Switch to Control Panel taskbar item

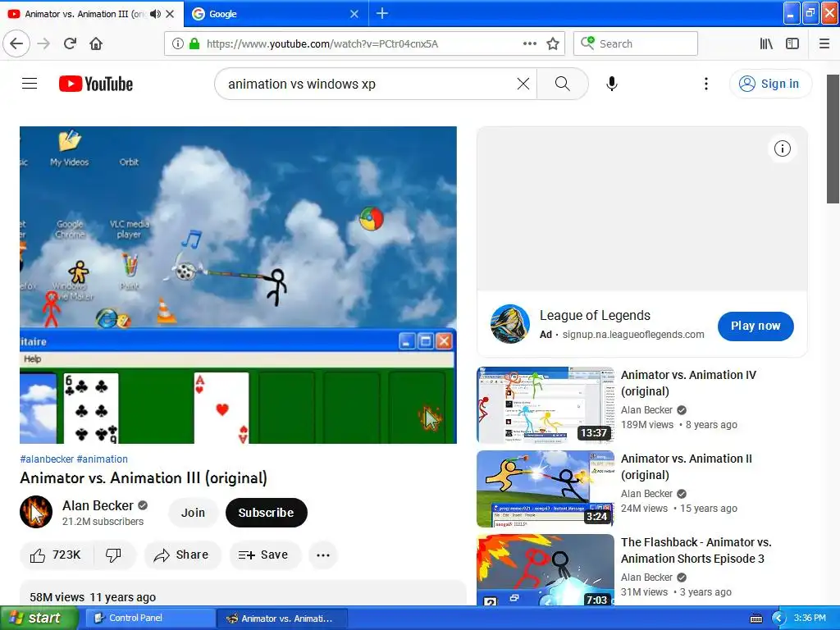click(x=150, y=619)
